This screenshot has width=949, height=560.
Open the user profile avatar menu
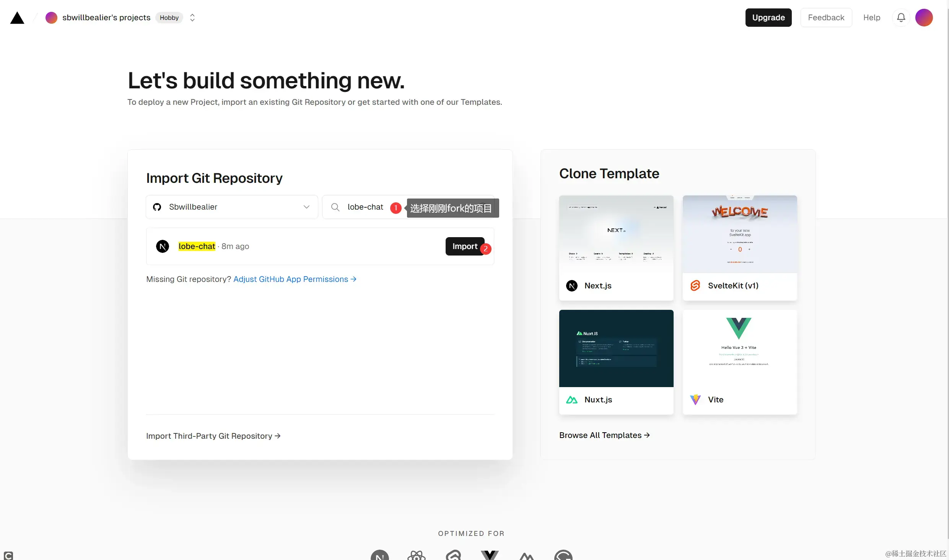924,18
